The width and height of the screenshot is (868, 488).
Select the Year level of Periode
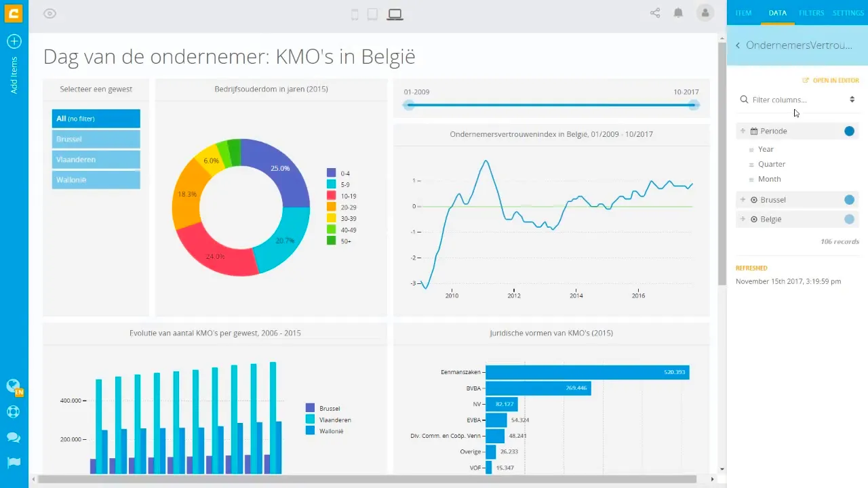point(766,149)
